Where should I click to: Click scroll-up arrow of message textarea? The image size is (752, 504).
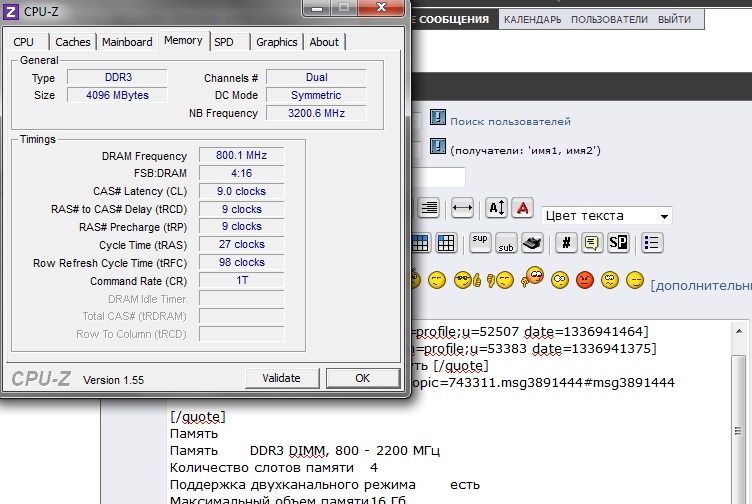click(x=739, y=331)
